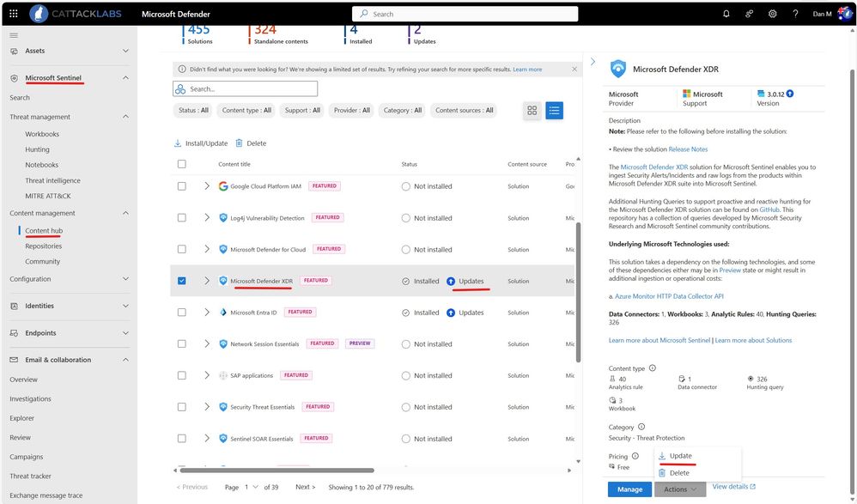Image resolution: width=857 pixels, height=504 pixels.
Task: Click the Category info icon
Action: (641, 427)
